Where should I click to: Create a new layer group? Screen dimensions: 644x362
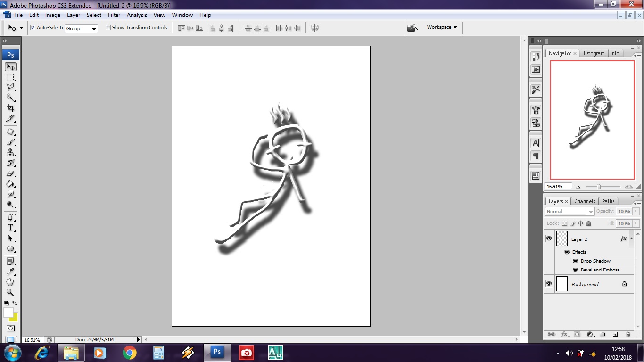603,334
